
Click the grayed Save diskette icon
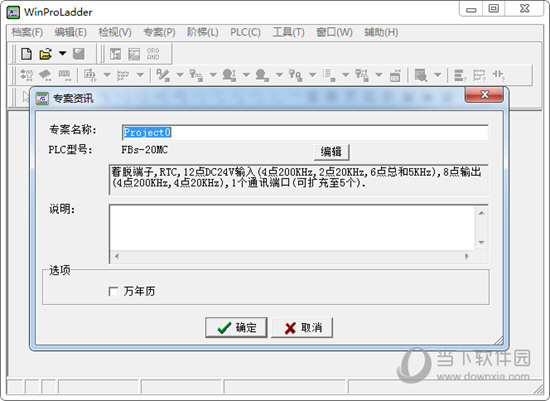pyautogui.click(x=79, y=54)
